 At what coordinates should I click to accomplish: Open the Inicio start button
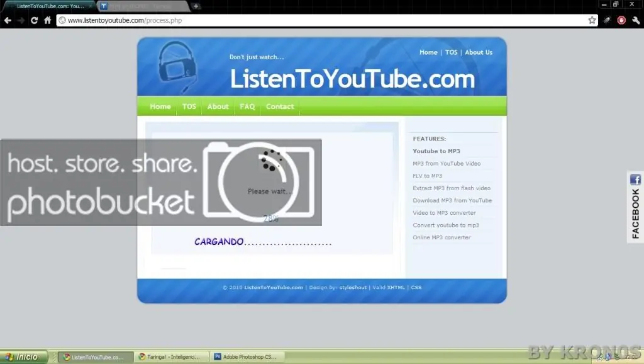pos(24,356)
